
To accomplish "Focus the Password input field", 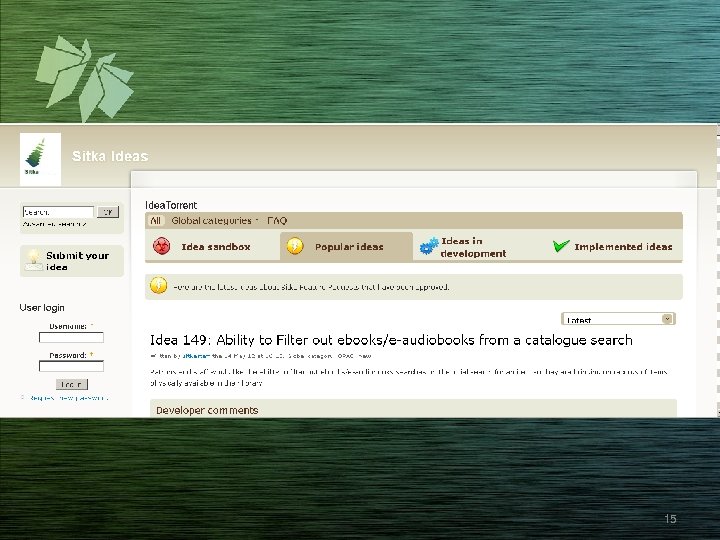I will pyautogui.click(x=71, y=366).
